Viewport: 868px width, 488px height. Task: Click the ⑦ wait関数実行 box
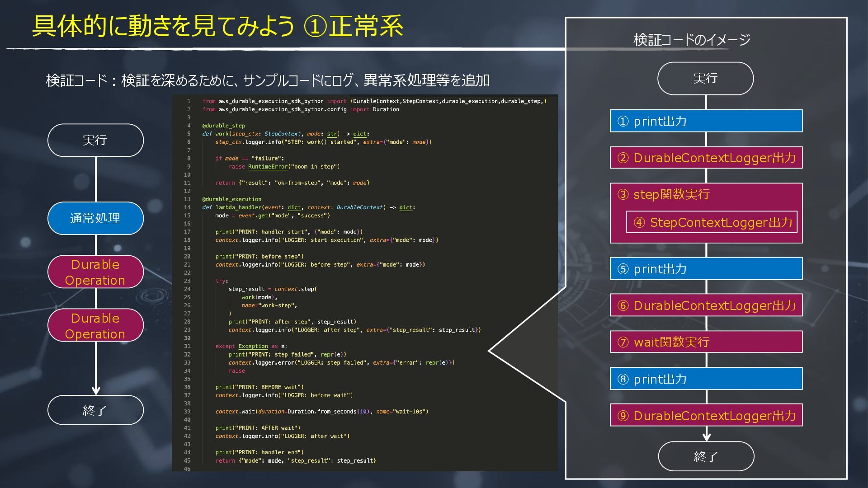pyautogui.click(x=706, y=342)
